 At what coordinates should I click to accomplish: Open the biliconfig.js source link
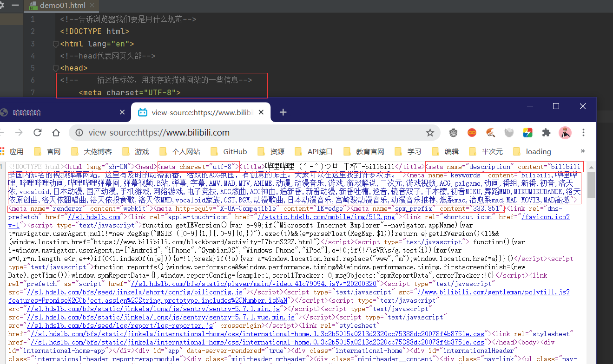(x=135, y=292)
